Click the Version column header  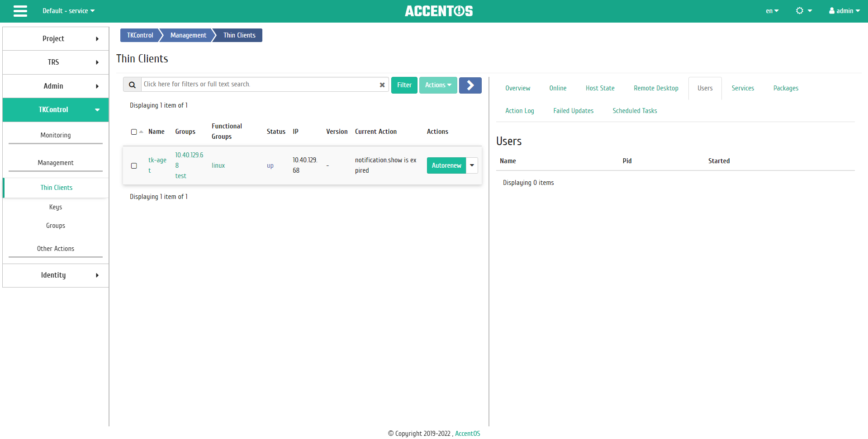(x=337, y=132)
